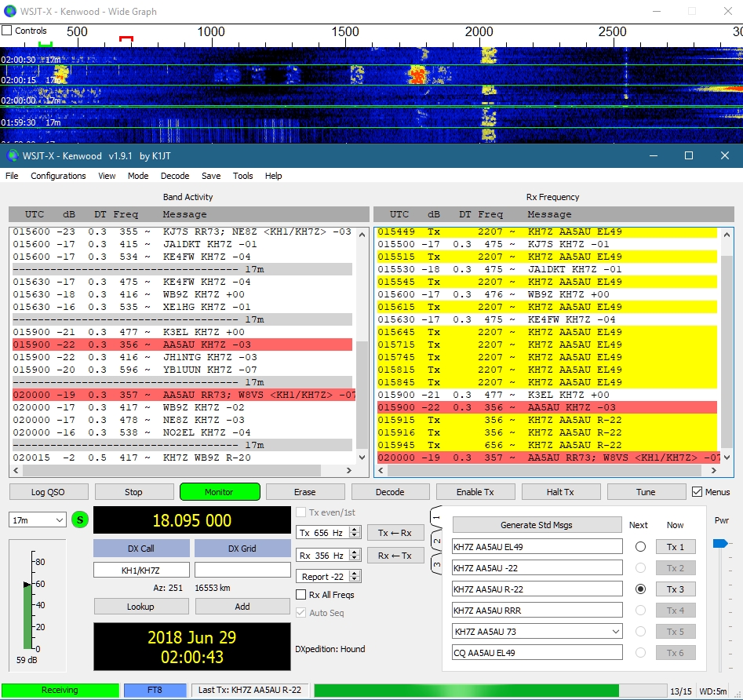Viewport: 743px width, 700px height.
Task: Click the DX Call button
Action: click(x=141, y=549)
